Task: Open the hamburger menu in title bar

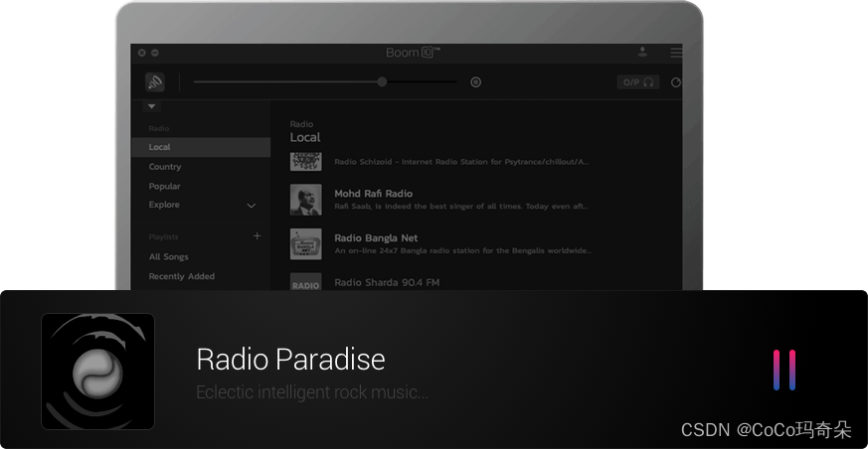Action: point(676,53)
